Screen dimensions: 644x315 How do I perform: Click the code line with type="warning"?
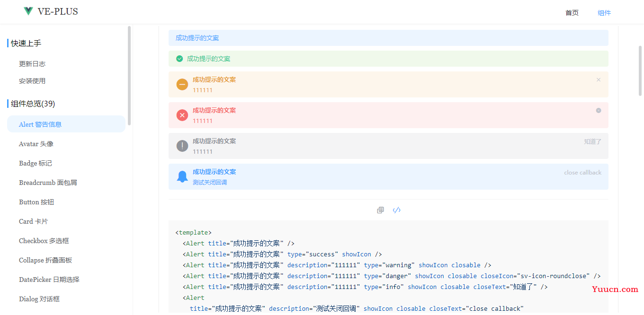pyautogui.click(x=337, y=265)
